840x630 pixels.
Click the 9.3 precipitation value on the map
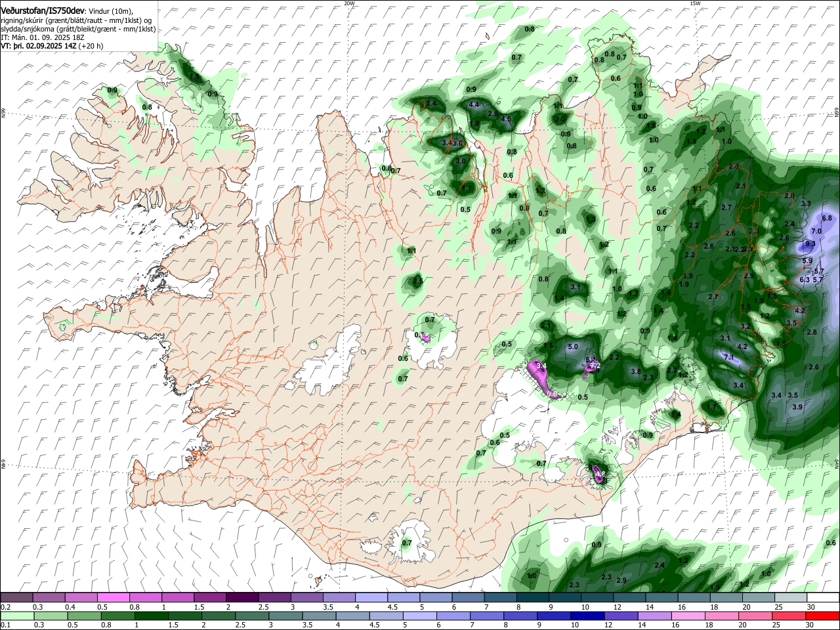point(810,243)
